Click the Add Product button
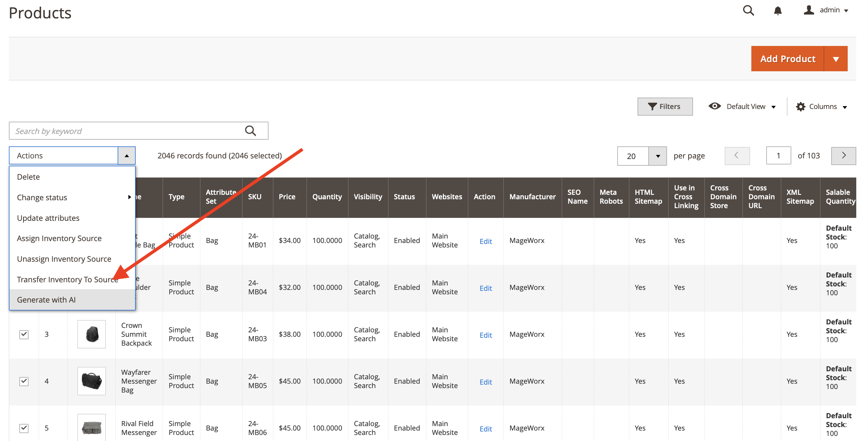This screenshot has height=441, width=868. tap(787, 59)
